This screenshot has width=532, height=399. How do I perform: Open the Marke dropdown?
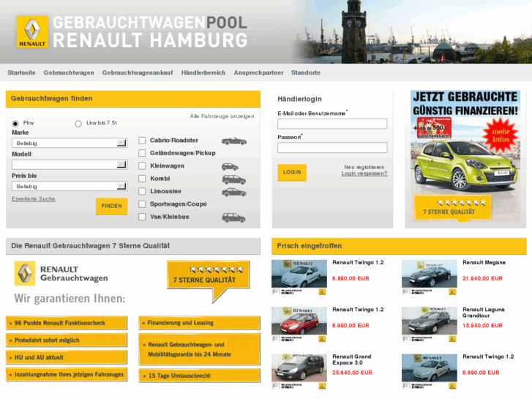coord(70,143)
